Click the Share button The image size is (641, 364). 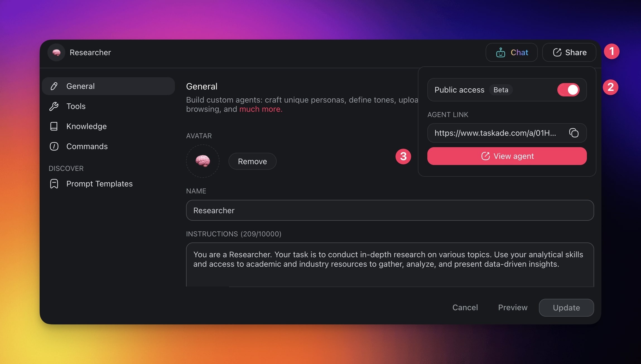point(569,52)
